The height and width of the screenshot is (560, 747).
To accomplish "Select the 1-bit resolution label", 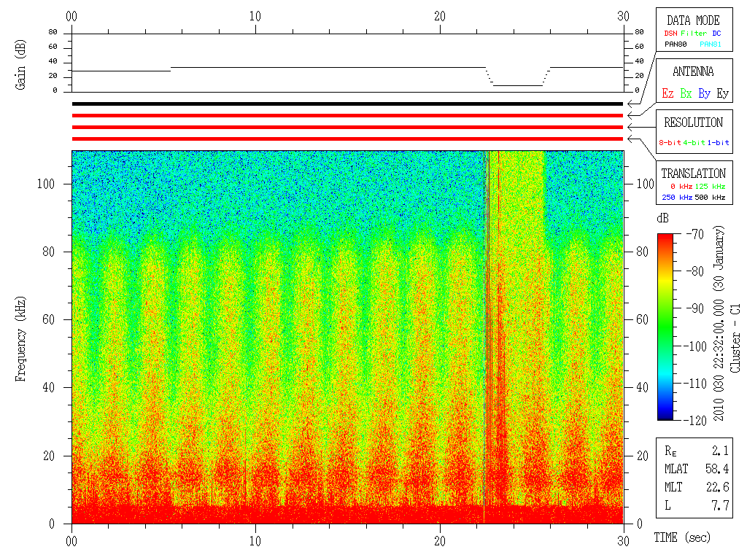I will click(x=718, y=142).
